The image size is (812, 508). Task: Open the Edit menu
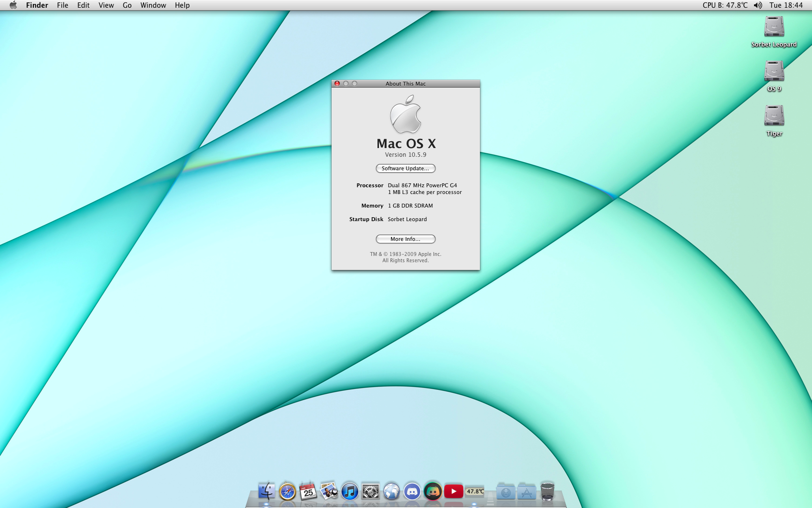pos(84,5)
